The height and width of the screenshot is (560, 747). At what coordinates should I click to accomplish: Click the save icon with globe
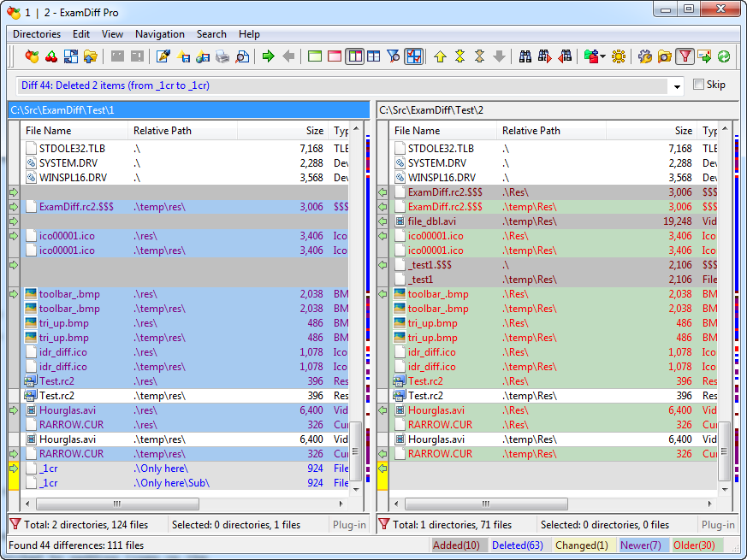coord(203,56)
